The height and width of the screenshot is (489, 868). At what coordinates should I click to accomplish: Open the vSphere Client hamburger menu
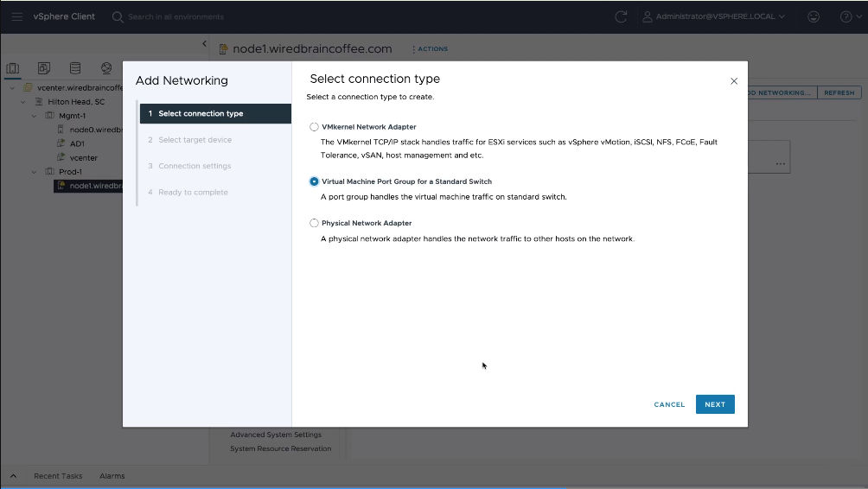(x=17, y=16)
